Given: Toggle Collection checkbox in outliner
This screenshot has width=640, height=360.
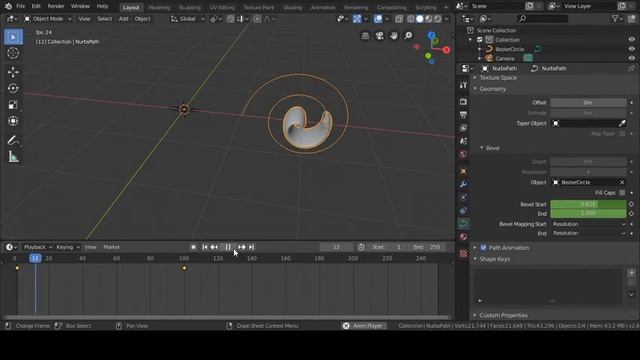Looking at the screenshot, I should [x=480, y=40].
